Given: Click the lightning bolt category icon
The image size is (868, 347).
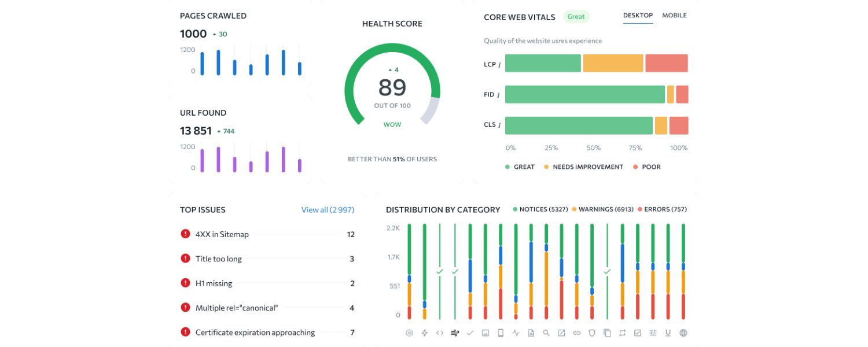Looking at the screenshot, I should point(424,333).
